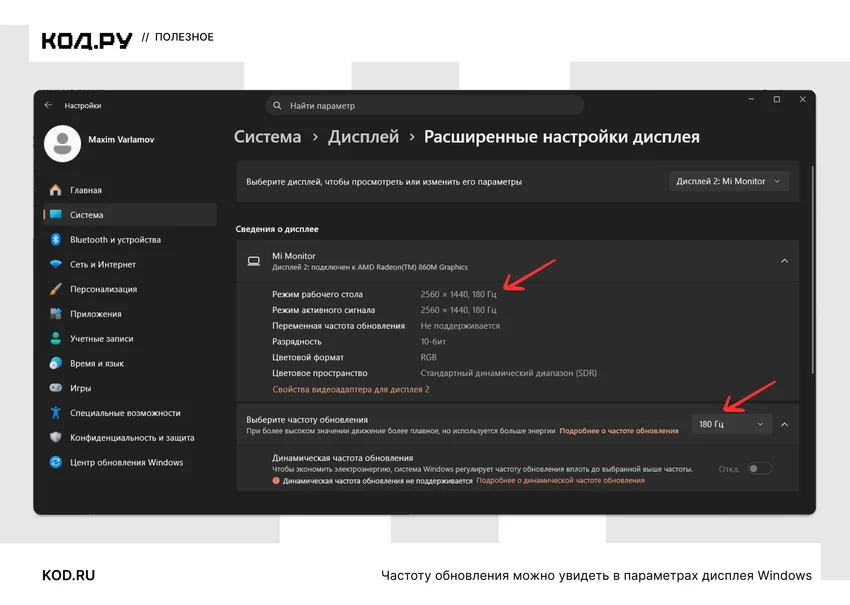
Task: Open Подробнее о частоте обновления link
Action: click(x=619, y=431)
